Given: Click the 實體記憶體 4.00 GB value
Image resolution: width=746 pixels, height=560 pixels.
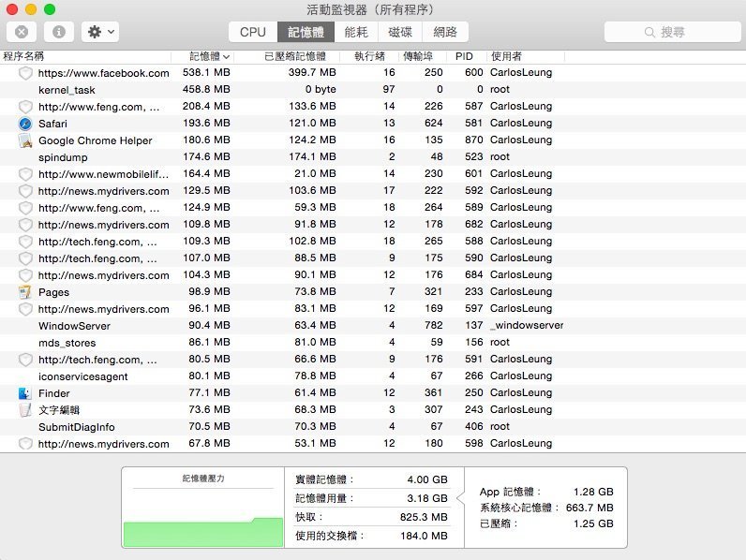Looking at the screenshot, I should pyautogui.click(x=427, y=479).
